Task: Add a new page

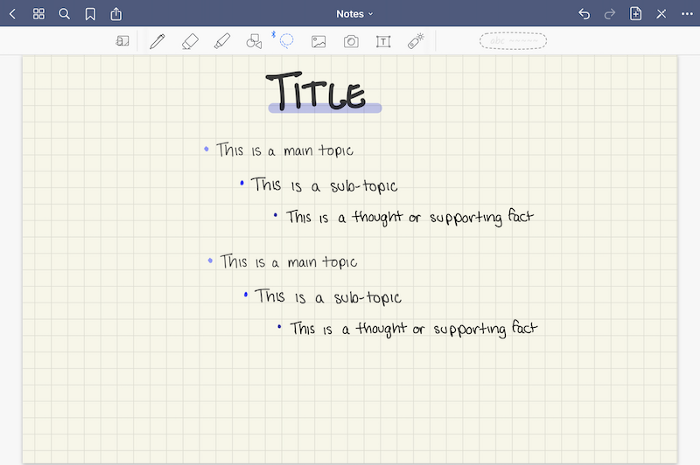Action: [x=635, y=14]
